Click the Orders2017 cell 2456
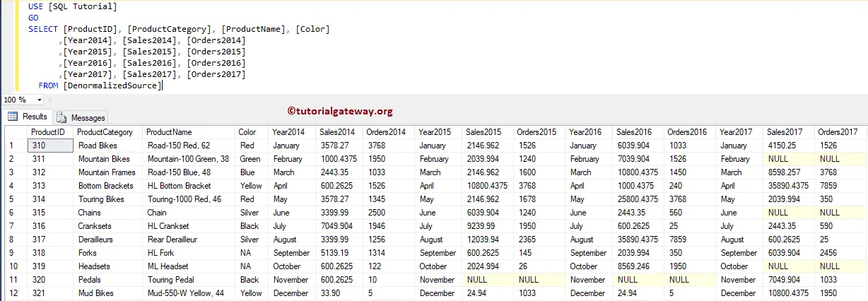Screen dimensions: 868x301 coord(840,253)
